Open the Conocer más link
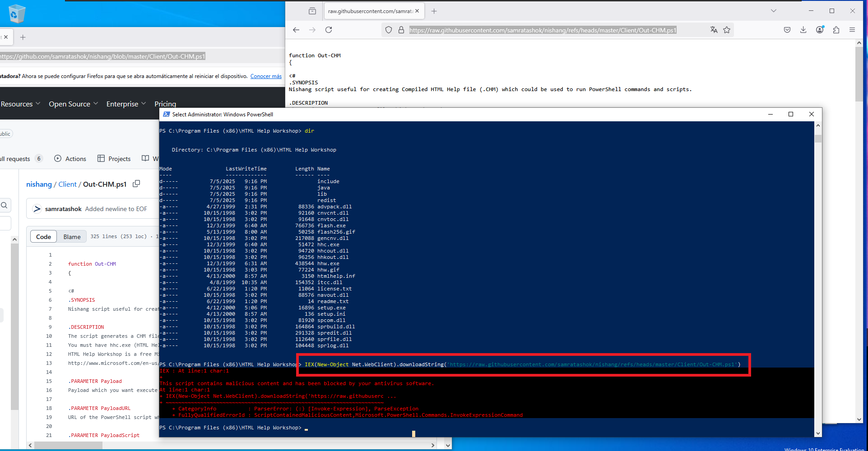The width and height of the screenshot is (868, 451). pyautogui.click(x=266, y=76)
